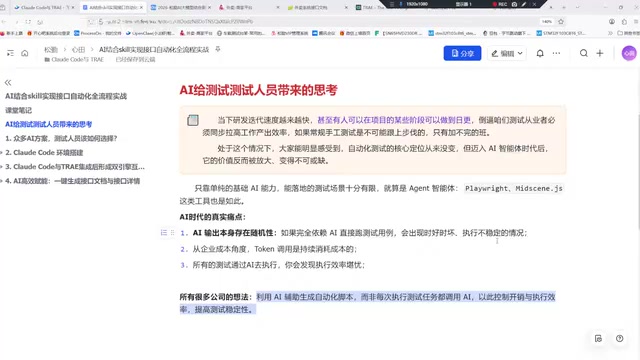Click the list block type icon beside item 1
The width and height of the screenshot is (640, 360).
pos(164,233)
